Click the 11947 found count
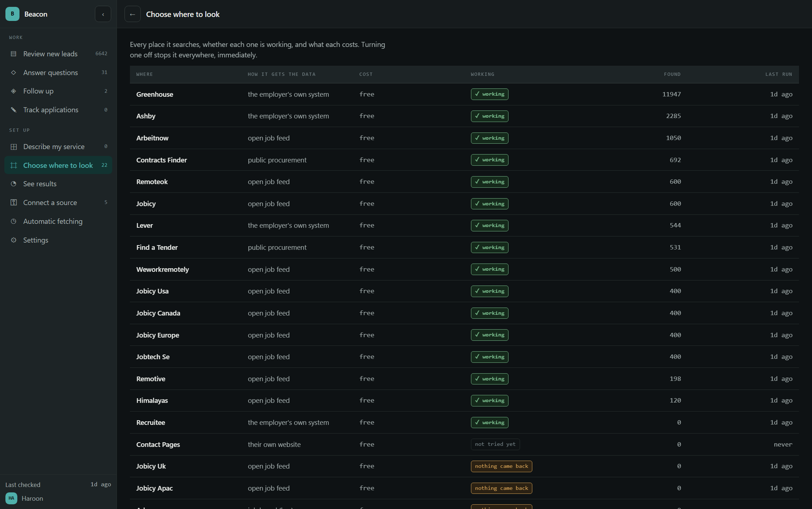Screen dimensions: 812x509 click(x=672, y=94)
